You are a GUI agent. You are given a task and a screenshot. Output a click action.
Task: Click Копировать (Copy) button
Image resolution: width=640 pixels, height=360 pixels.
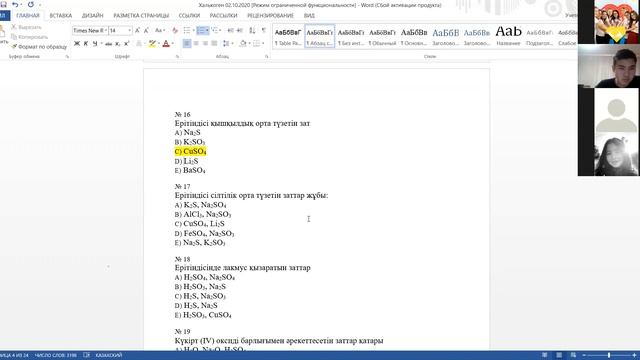pyautogui.click(x=29, y=37)
